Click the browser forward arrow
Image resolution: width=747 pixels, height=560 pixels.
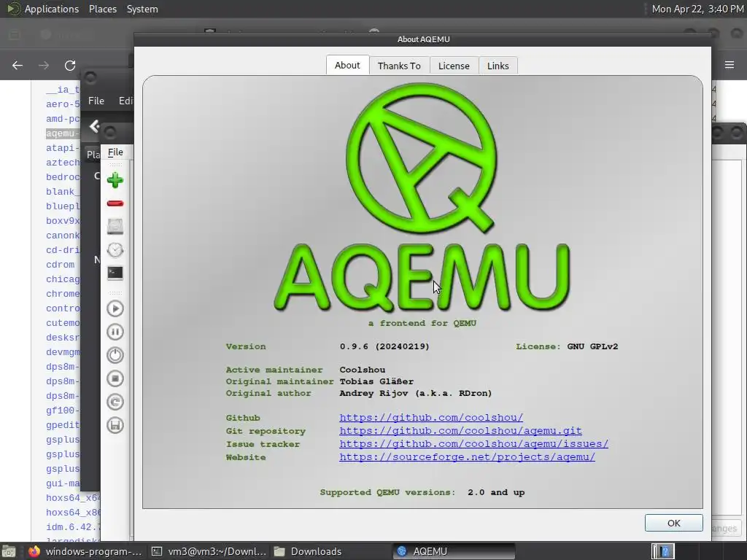43,65
